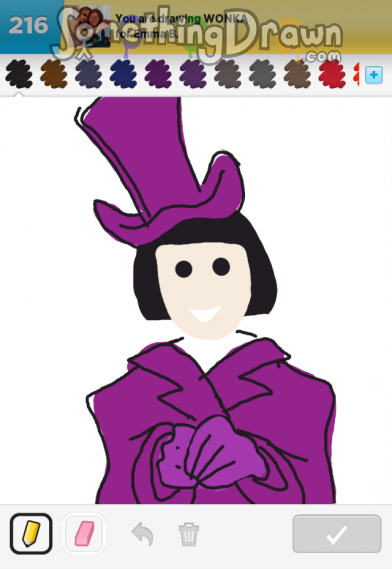Add more colors with the plus button

[374, 75]
